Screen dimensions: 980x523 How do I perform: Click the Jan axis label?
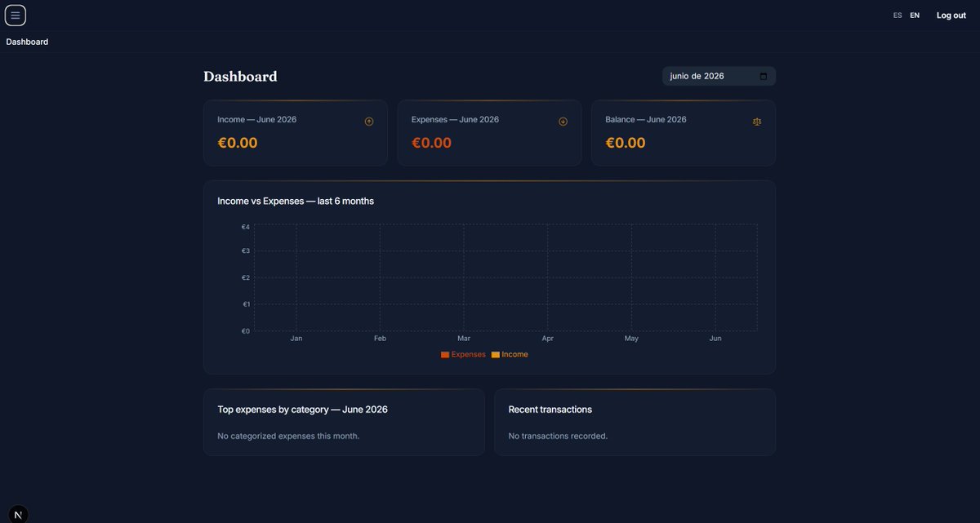pyautogui.click(x=296, y=338)
